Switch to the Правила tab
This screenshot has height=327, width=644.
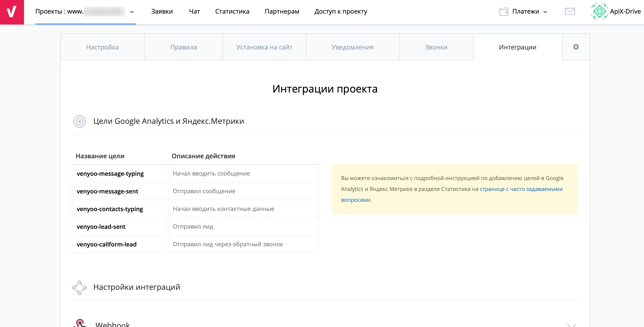point(183,47)
